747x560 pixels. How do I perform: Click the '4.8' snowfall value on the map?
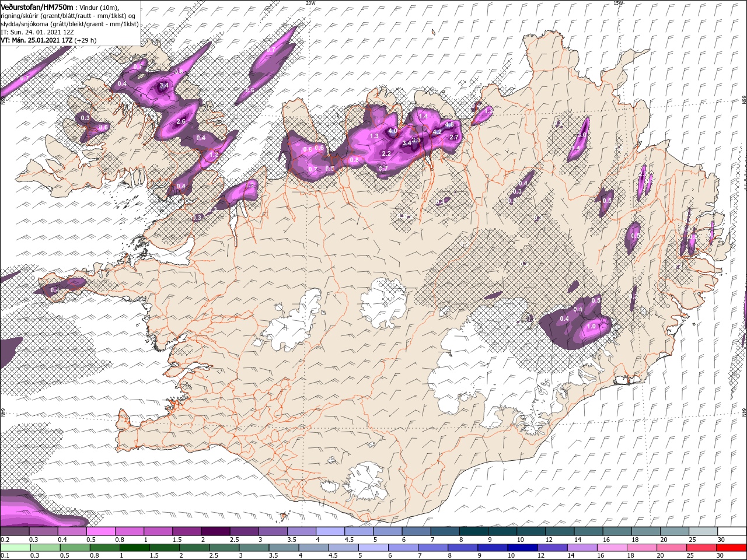point(449,124)
